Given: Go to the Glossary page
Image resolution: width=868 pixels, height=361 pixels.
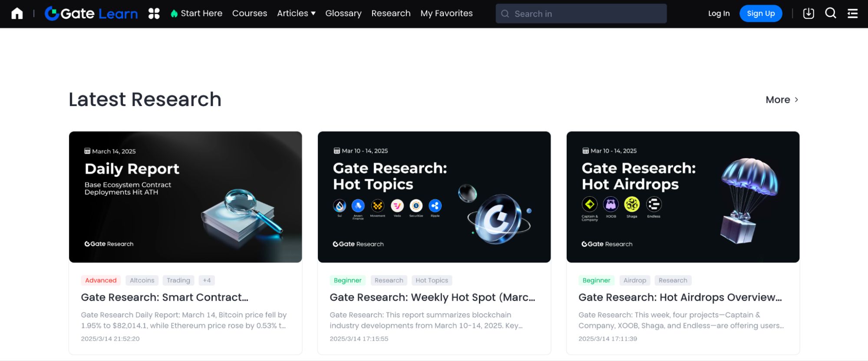Looking at the screenshot, I should coord(343,13).
